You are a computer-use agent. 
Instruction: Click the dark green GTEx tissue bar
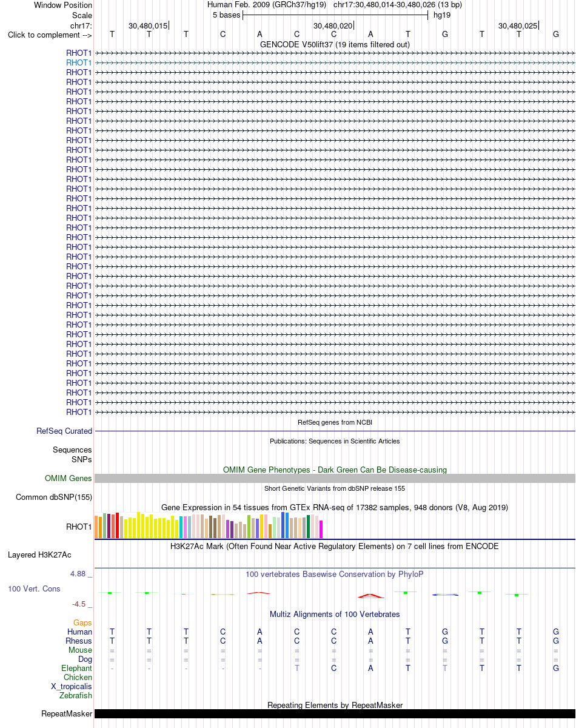tap(309, 527)
